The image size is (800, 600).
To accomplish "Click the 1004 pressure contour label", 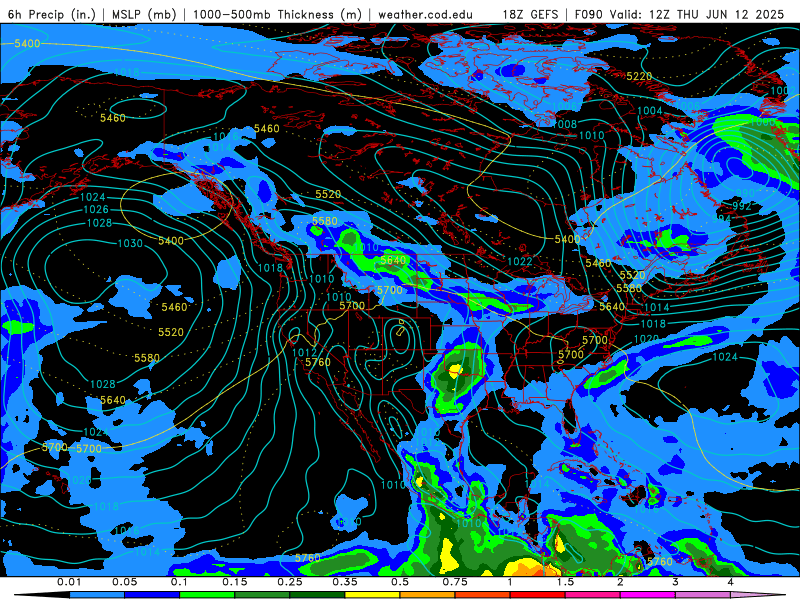I will pos(650,111).
